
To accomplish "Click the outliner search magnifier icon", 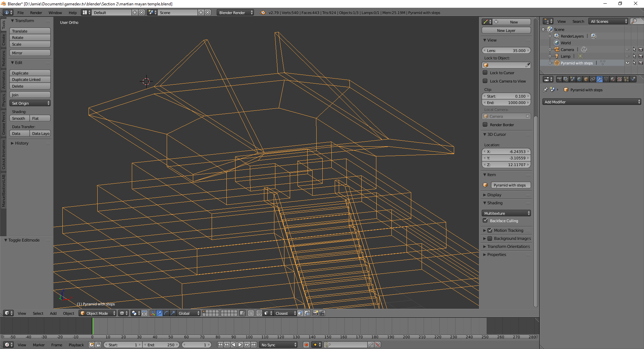I will [x=634, y=21].
